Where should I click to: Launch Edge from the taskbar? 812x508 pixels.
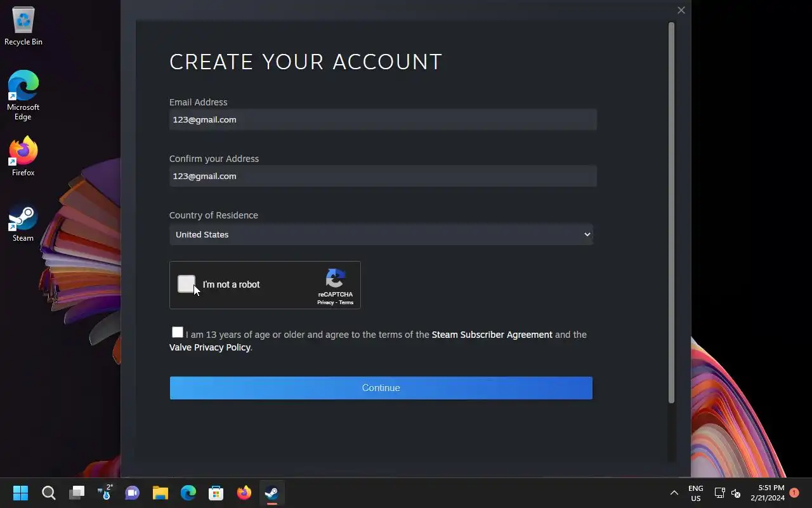pyautogui.click(x=188, y=493)
